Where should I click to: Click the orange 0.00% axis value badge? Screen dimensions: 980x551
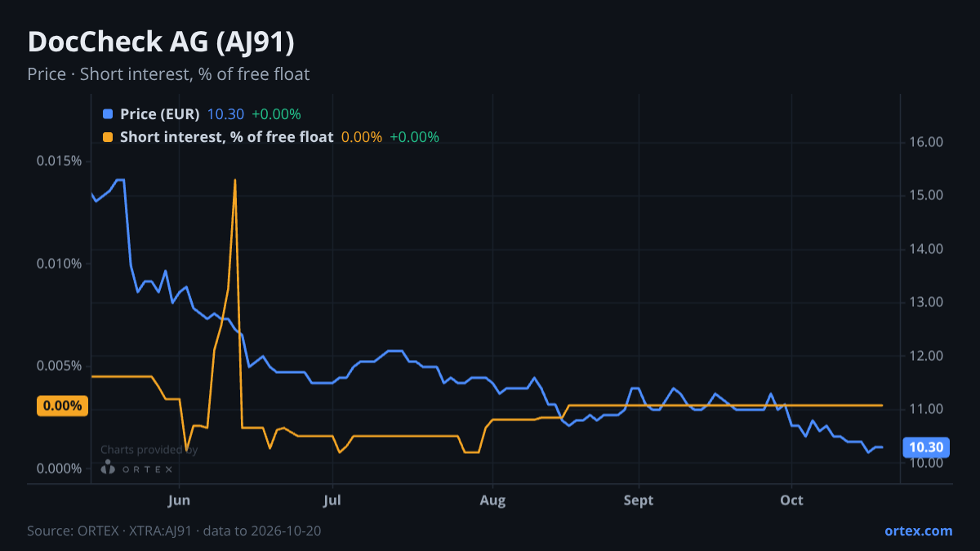62,406
